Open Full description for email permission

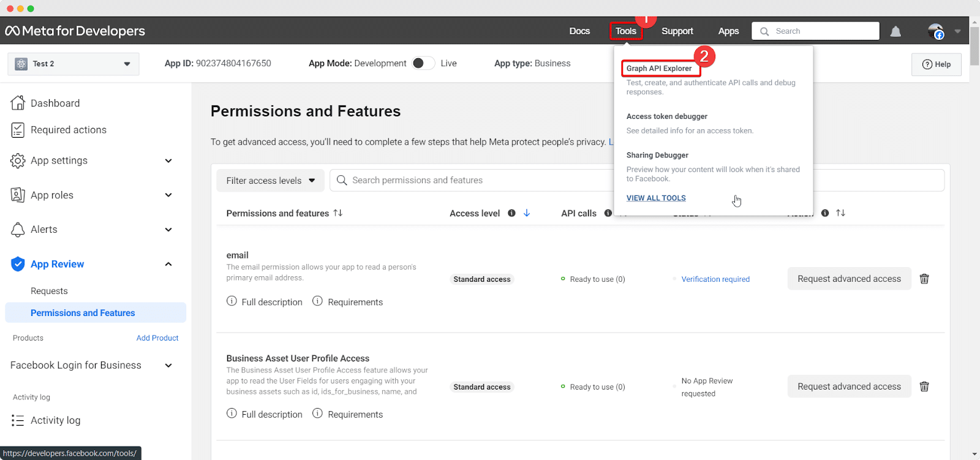pos(265,301)
